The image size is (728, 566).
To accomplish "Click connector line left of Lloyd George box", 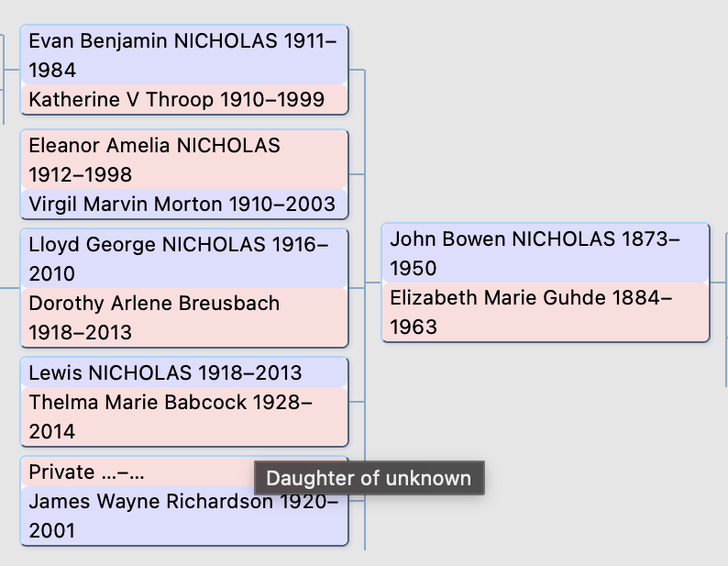I will 9,288.
